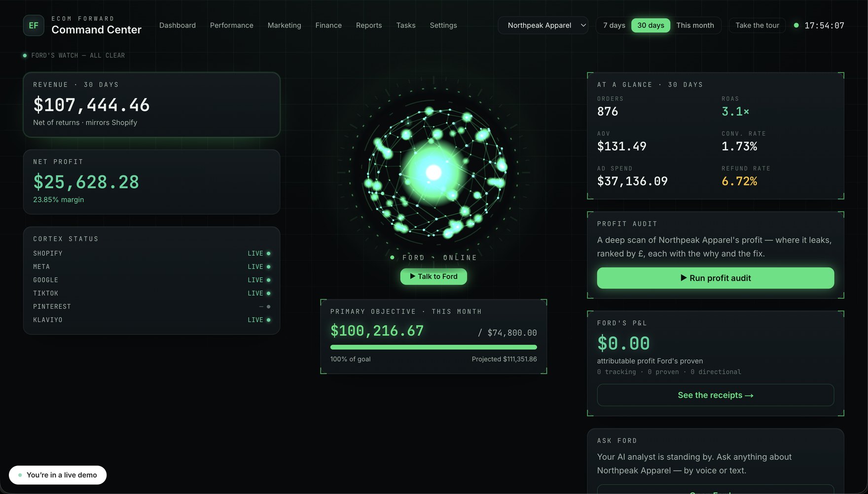Click the Pinterest offline status dot
The image size is (868, 494).
tap(268, 307)
